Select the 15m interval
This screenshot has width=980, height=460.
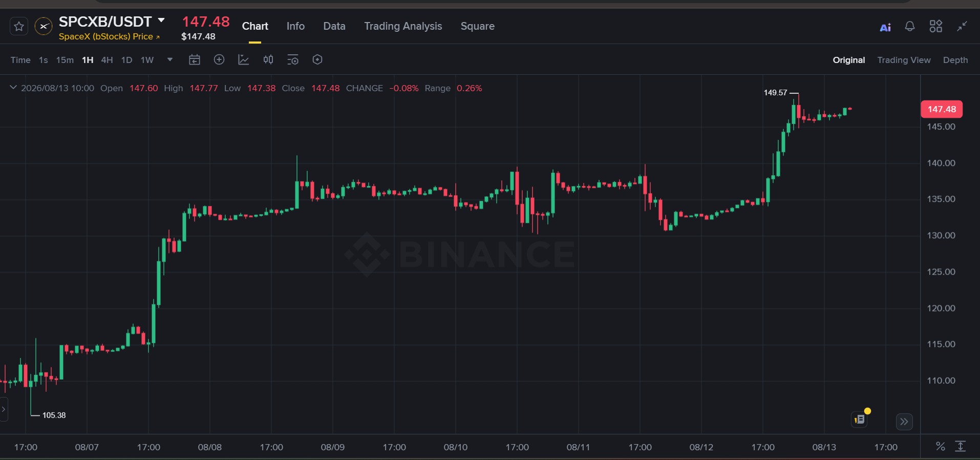point(65,60)
